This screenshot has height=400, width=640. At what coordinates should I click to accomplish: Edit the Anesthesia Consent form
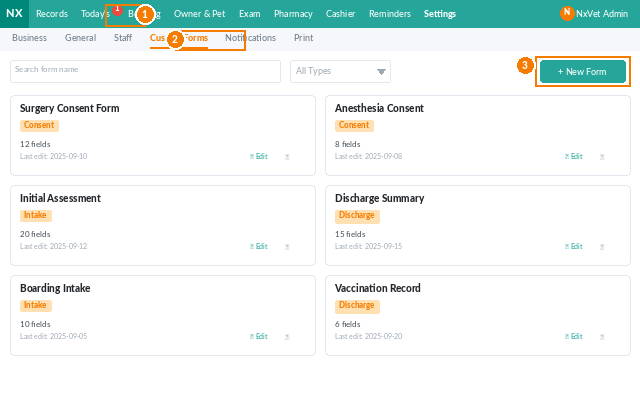[x=574, y=156]
